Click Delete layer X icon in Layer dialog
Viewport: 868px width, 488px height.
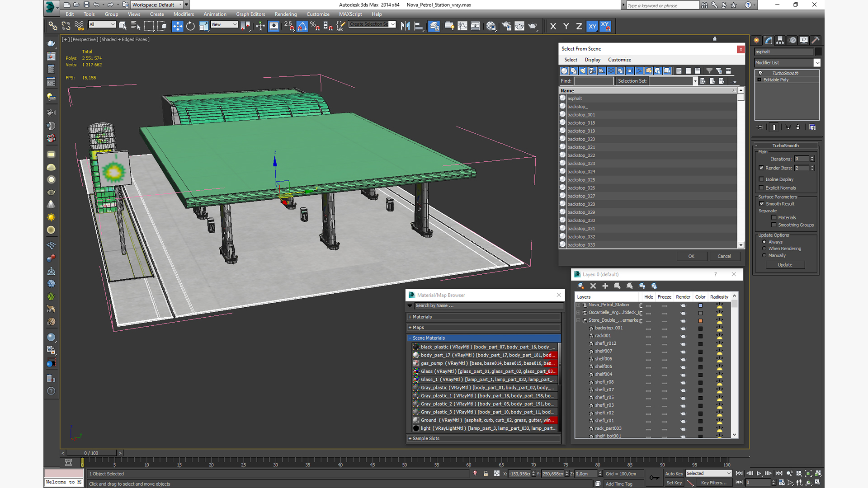click(x=593, y=286)
